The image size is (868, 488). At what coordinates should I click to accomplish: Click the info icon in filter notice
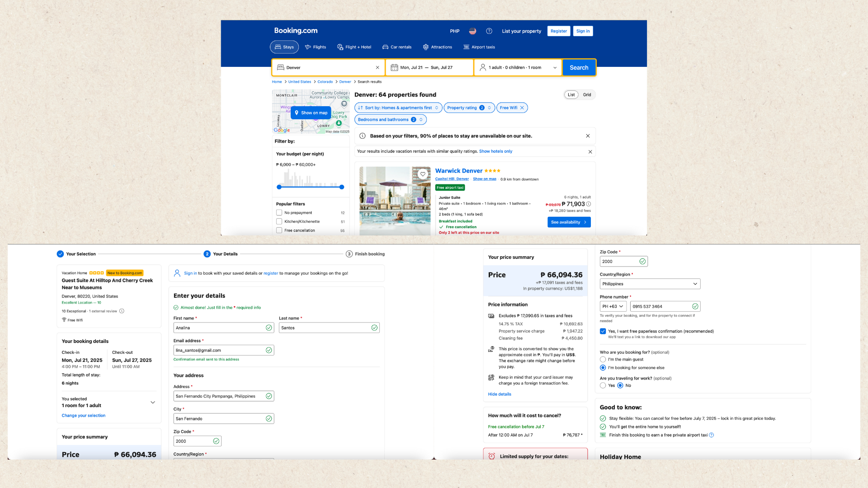click(362, 136)
